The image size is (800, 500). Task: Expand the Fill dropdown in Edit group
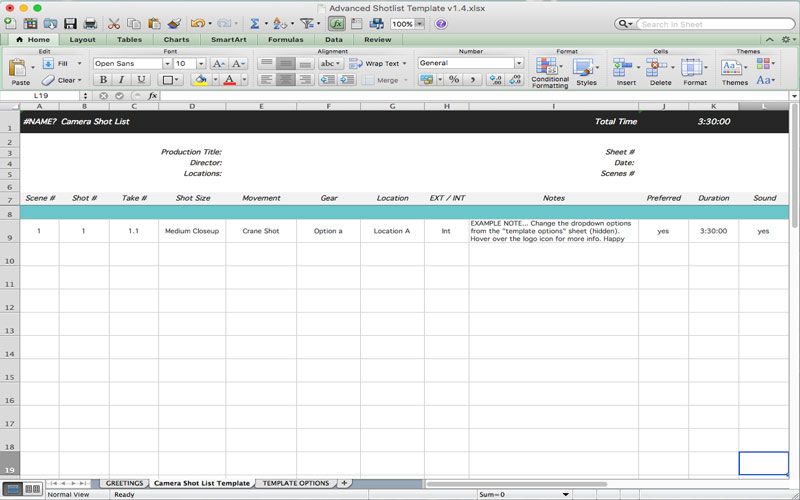click(79, 63)
